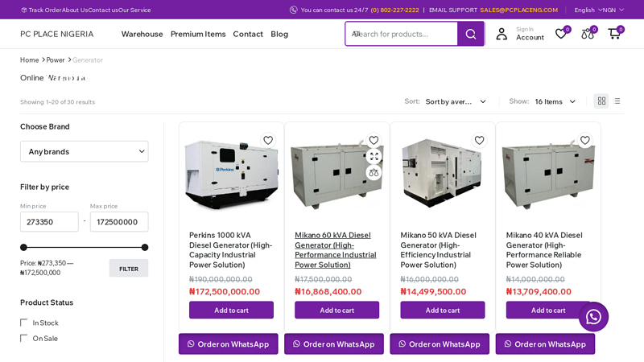Click the Min price input field
Screen dimensions: 644x362
49,222
